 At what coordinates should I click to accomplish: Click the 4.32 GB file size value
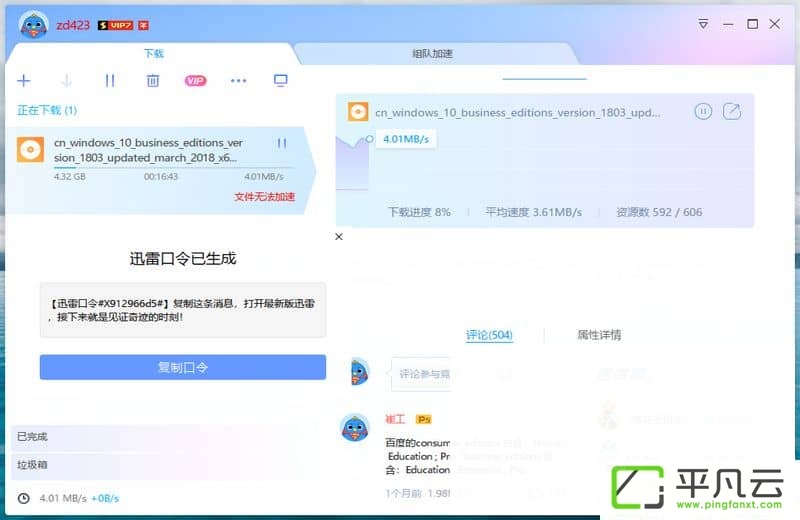(70, 177)
